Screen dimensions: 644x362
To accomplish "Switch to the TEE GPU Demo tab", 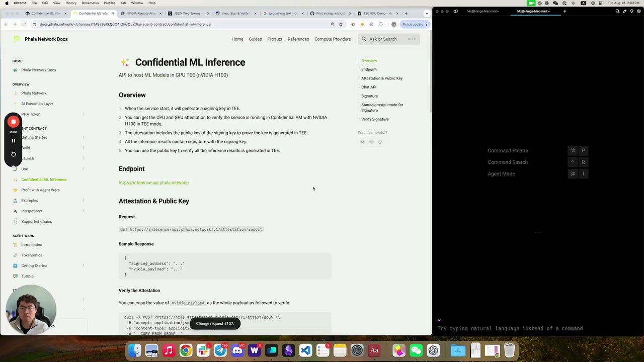I will coord(378,14).
